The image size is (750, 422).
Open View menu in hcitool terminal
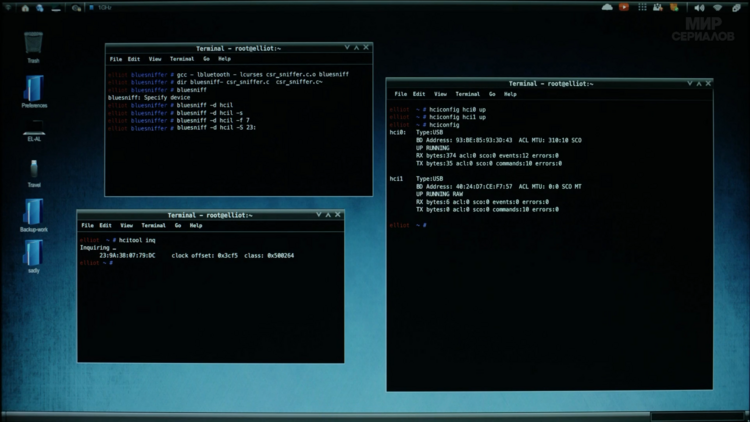click(x=126, y=225)
